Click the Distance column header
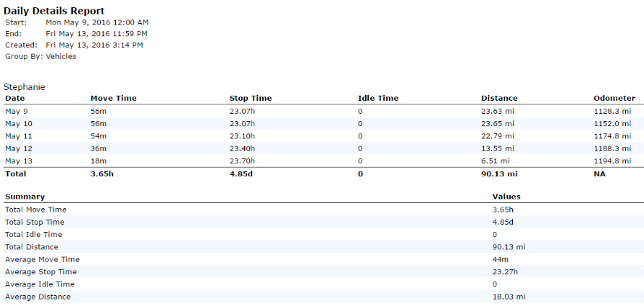 [x=499, y=98]
